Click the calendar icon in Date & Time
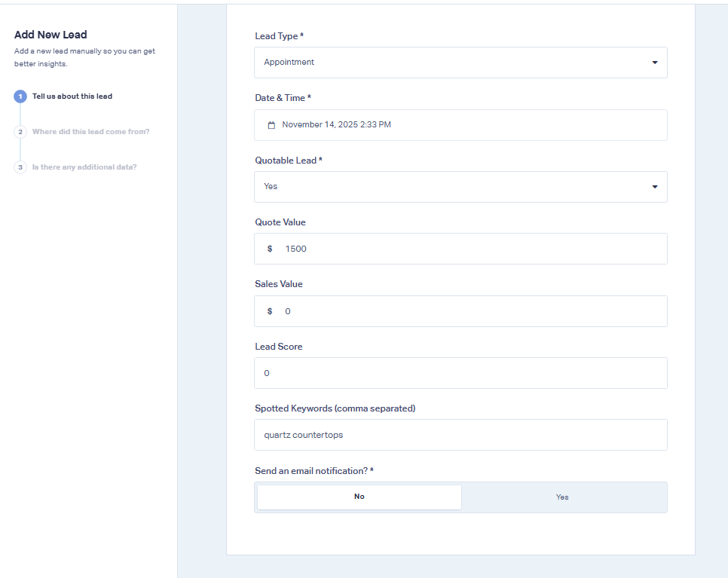This screenshot has width=728, height=578. pyautogui.click(x=271, y=125)
